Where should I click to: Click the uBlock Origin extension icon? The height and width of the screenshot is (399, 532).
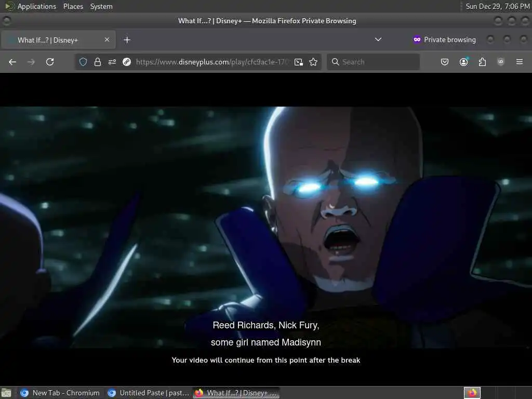(x=501, y=62)
